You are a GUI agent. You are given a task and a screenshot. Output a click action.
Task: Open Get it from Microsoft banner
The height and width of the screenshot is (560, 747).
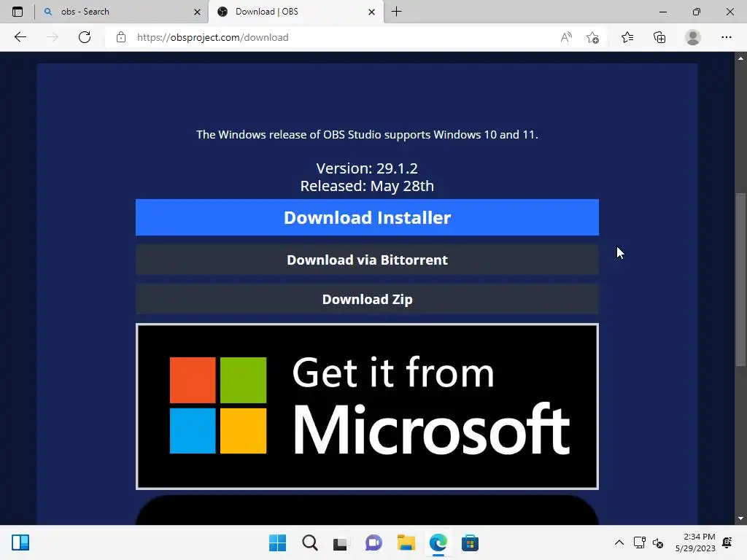click(x=367, y=406)
